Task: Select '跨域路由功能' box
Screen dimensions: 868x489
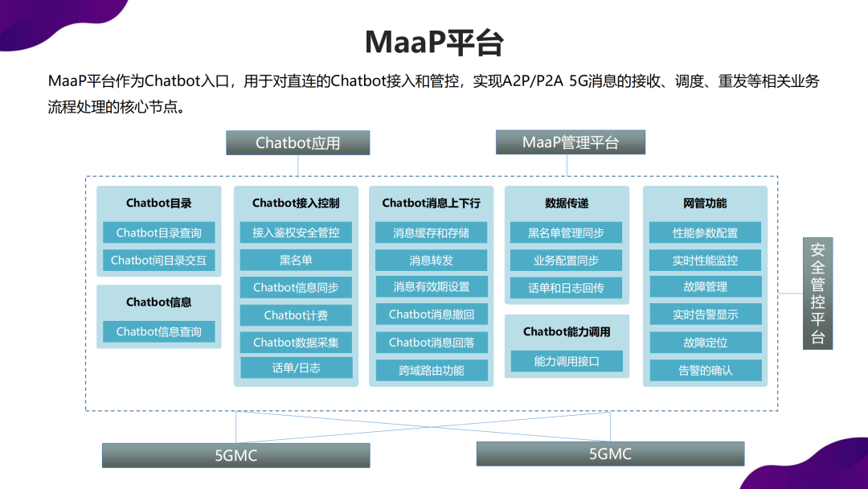Action: (x=432, y=370)
